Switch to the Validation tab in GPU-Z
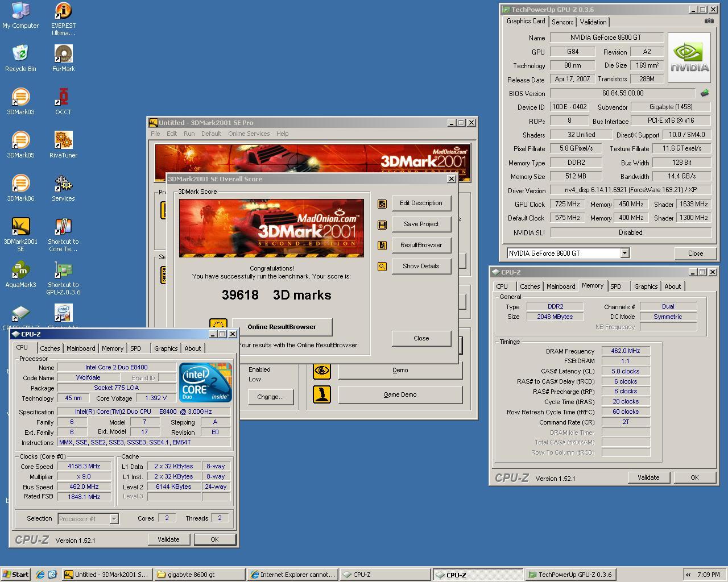This screenshot has height=582, width=728. pyautogui.click(x=593, y=22)
